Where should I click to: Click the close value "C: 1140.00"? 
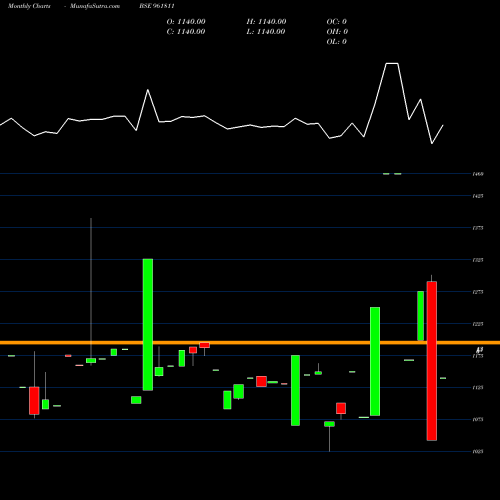point(186,32)
